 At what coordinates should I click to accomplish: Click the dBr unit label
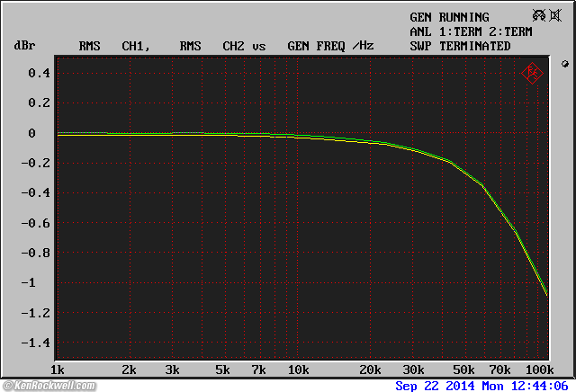(23, 46)
